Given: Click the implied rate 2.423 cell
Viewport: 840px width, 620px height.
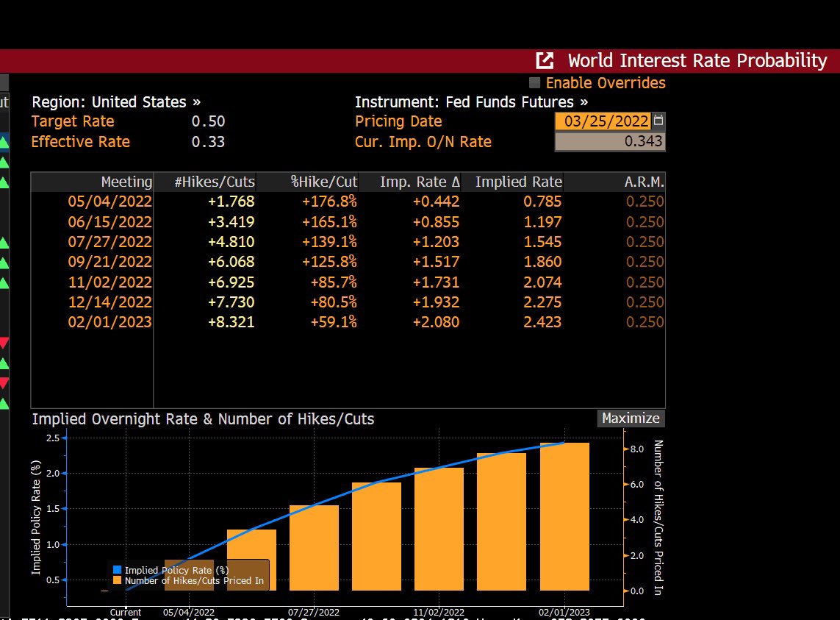Looking at the screenshot, I should pyautogui.click(x=542, y=322).
